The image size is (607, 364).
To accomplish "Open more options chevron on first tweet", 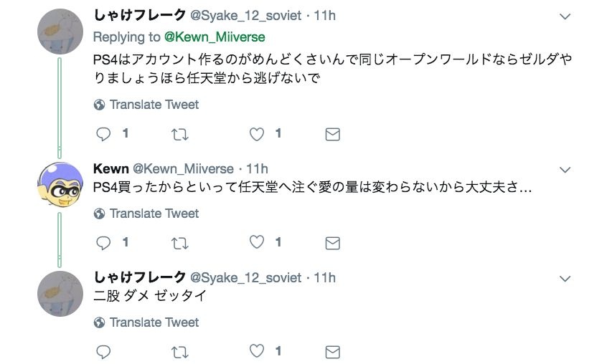I will tap(565, 16).
